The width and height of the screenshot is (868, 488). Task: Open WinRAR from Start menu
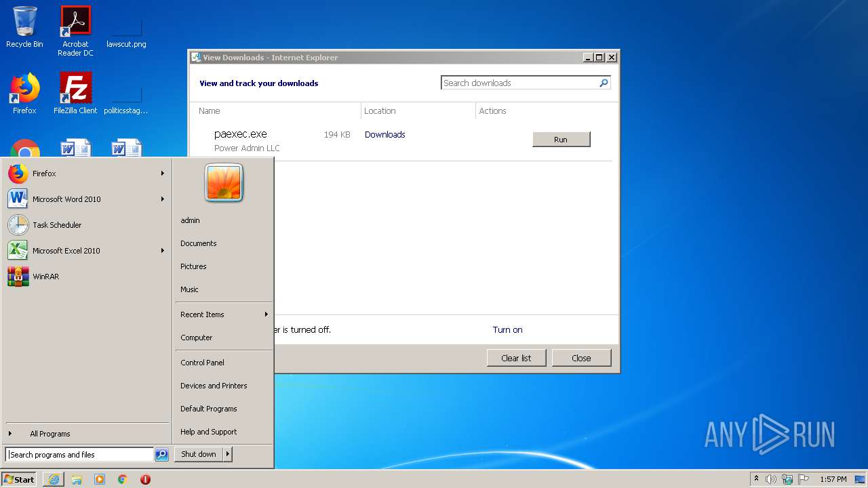pos(86,277)
